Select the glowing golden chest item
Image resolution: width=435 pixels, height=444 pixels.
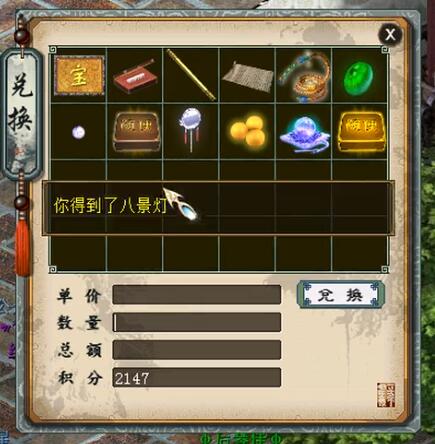[x=360, y=131]
